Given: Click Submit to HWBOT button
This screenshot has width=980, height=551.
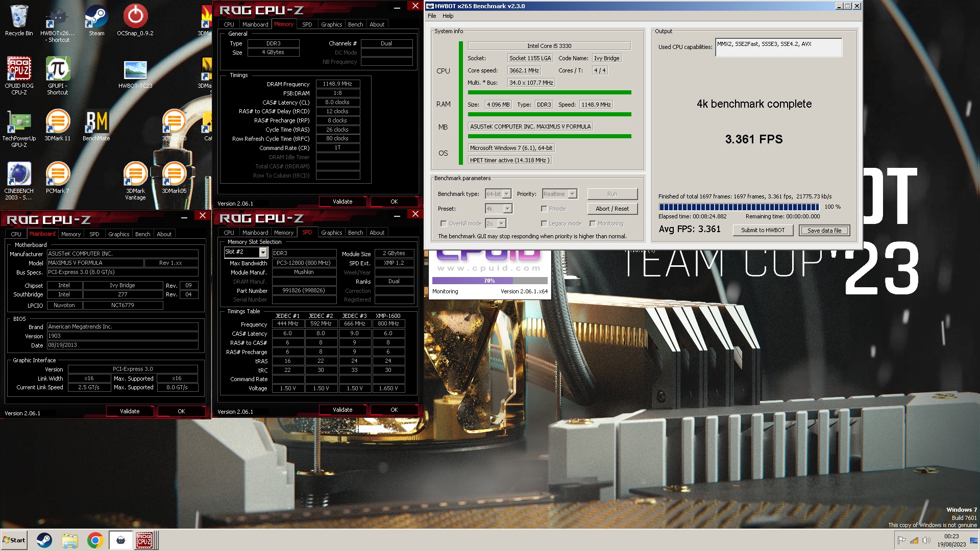Looking at the screenshot, I should click(763, 230).
